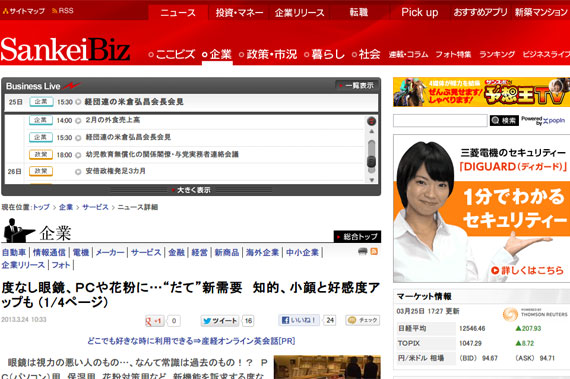Open the サービス subcategory link

tap(146, 253)
